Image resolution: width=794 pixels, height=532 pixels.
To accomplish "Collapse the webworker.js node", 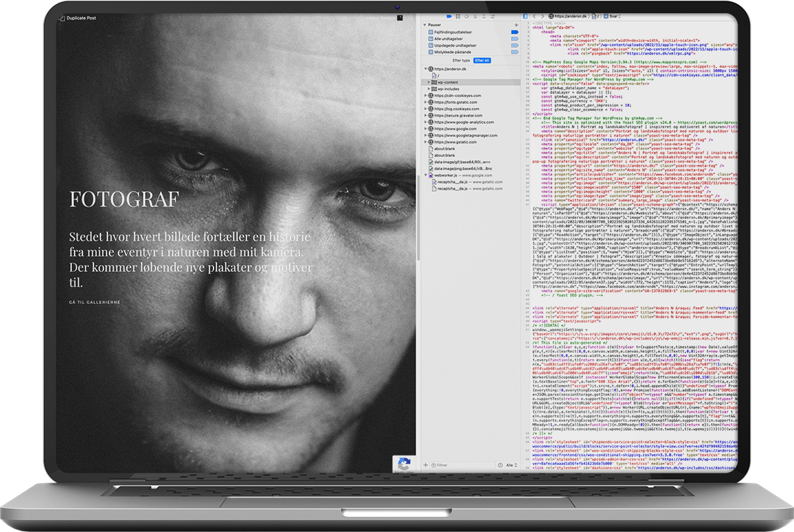I will (426, 175).
